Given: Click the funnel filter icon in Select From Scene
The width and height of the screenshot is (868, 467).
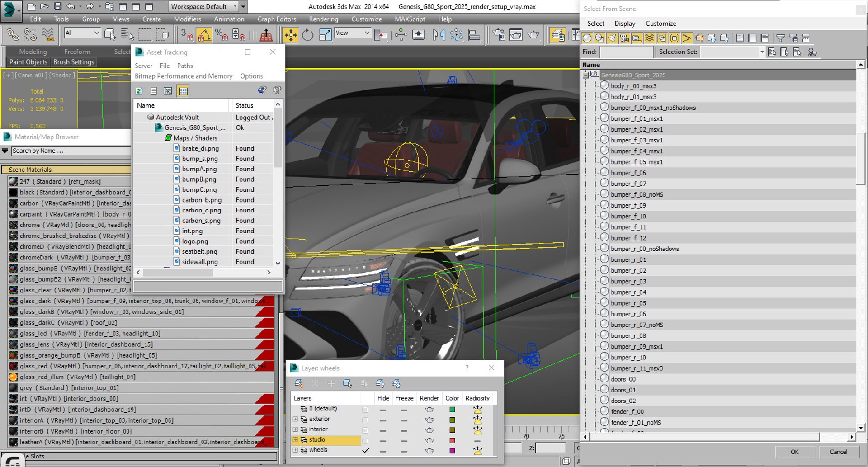Looking at the screenshot, I should click(x=780, y=38).
